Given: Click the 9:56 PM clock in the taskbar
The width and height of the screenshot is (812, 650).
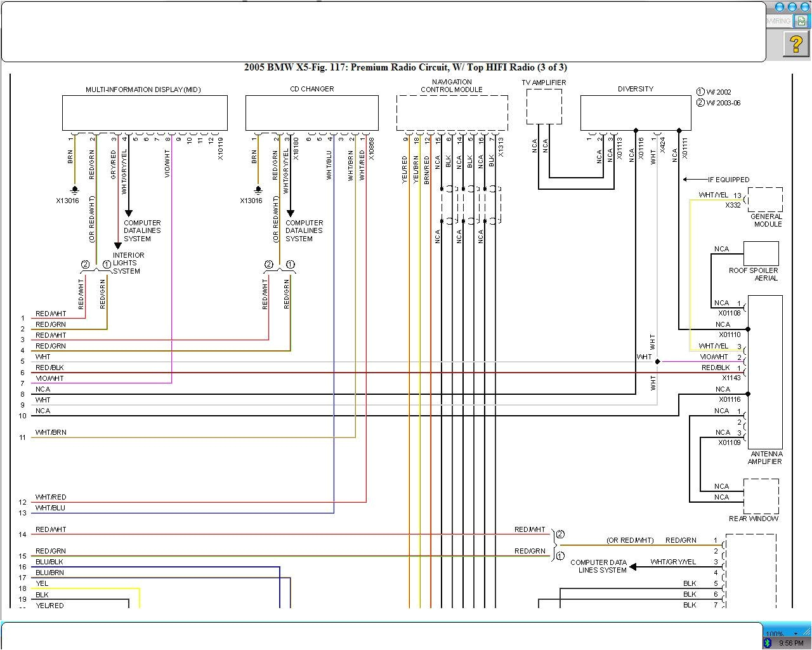Looking at the screenshot, I should tap(791, 643).
